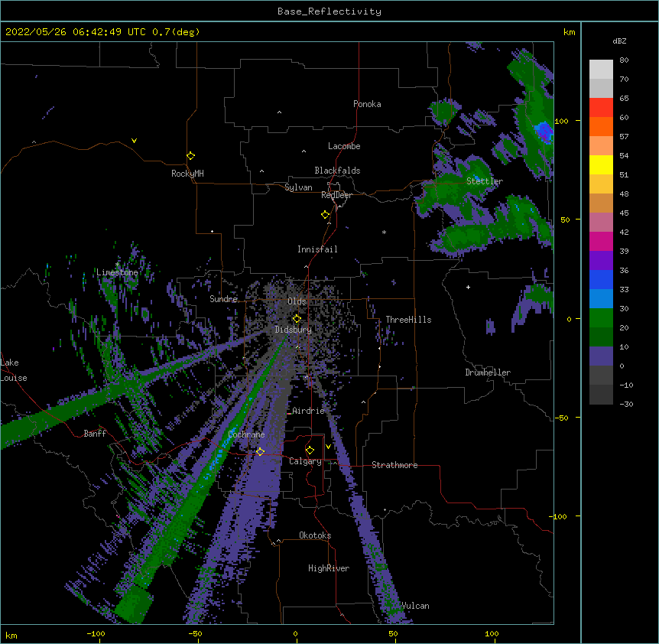Click the blue high-reflectivity storm core in the northeast
The width and height of the screenshot is (659, 644).
pos(544,132)
